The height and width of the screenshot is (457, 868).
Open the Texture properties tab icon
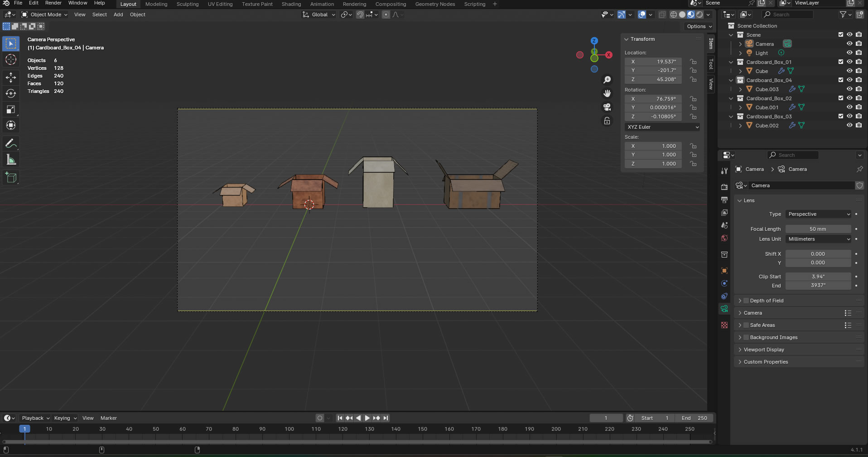pos(724,325)
